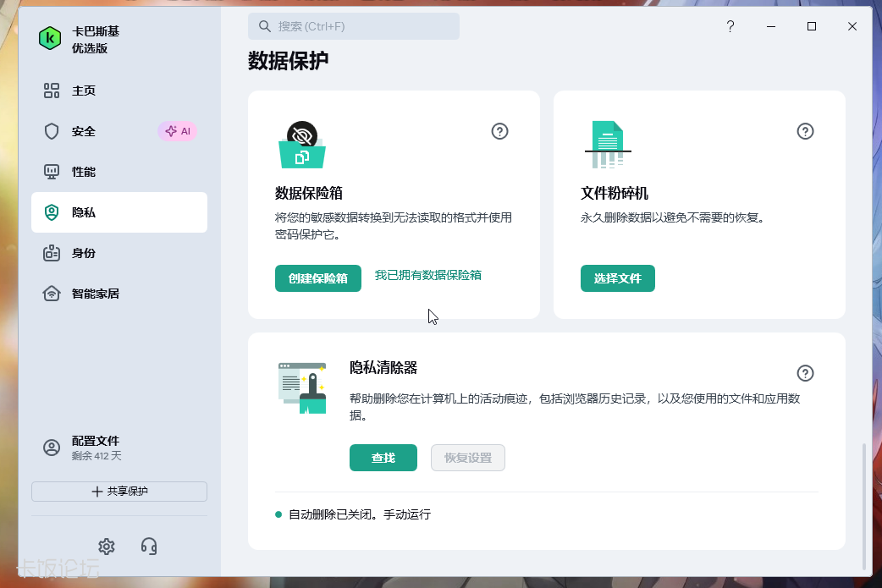Open settings via the gear icon

click(x=107, y=547)
